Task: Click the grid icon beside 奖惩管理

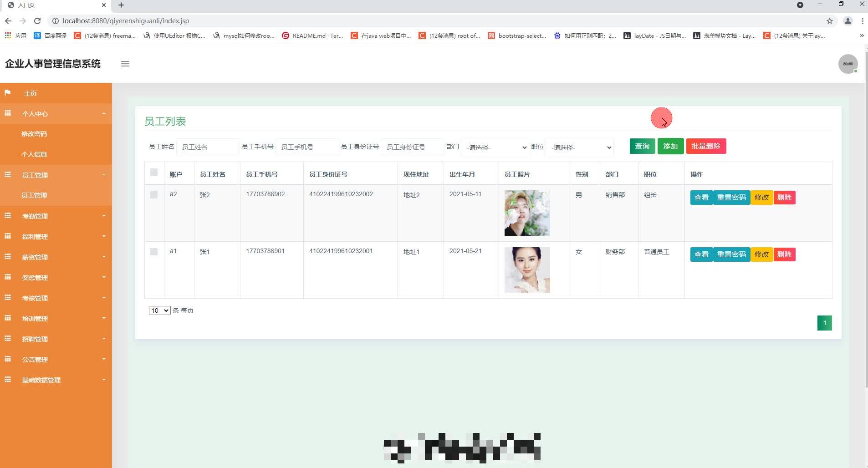Action: pos(8,277)
